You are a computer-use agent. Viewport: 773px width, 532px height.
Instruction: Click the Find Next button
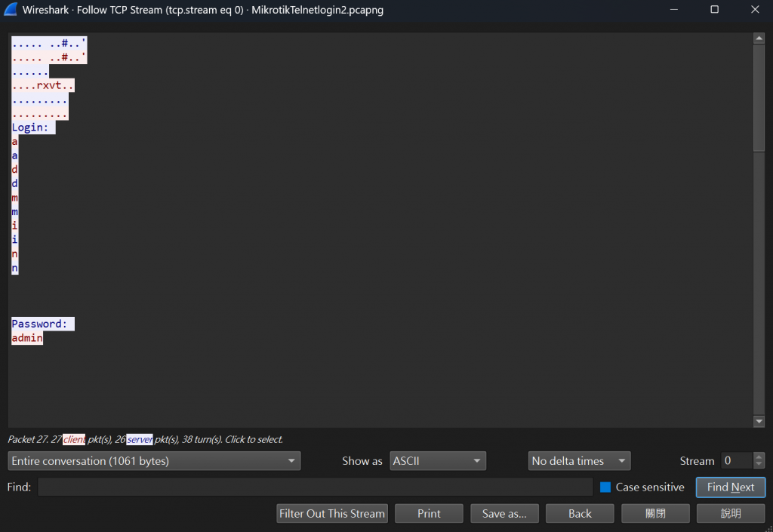(x=731, y=487)
